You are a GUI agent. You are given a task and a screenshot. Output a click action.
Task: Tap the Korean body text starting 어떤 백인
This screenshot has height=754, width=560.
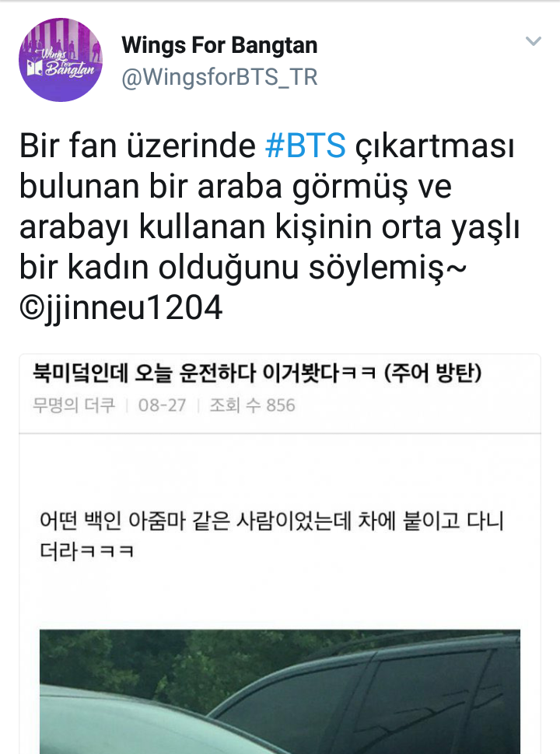pos(271,535)
